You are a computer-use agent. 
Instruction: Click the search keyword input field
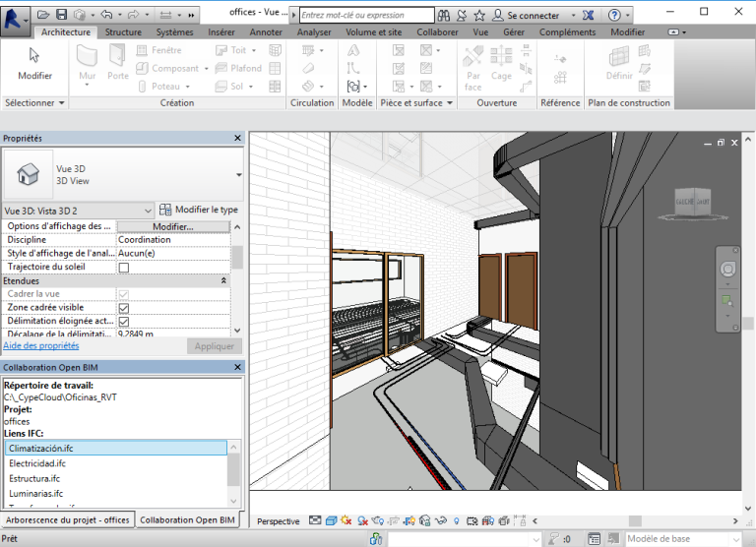tap(366, 15)
